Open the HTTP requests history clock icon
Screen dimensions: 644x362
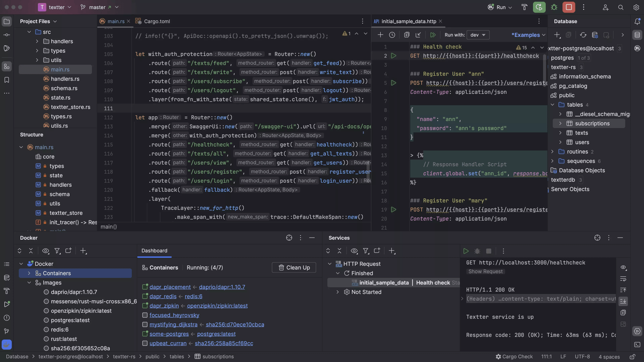click(392, 35)
